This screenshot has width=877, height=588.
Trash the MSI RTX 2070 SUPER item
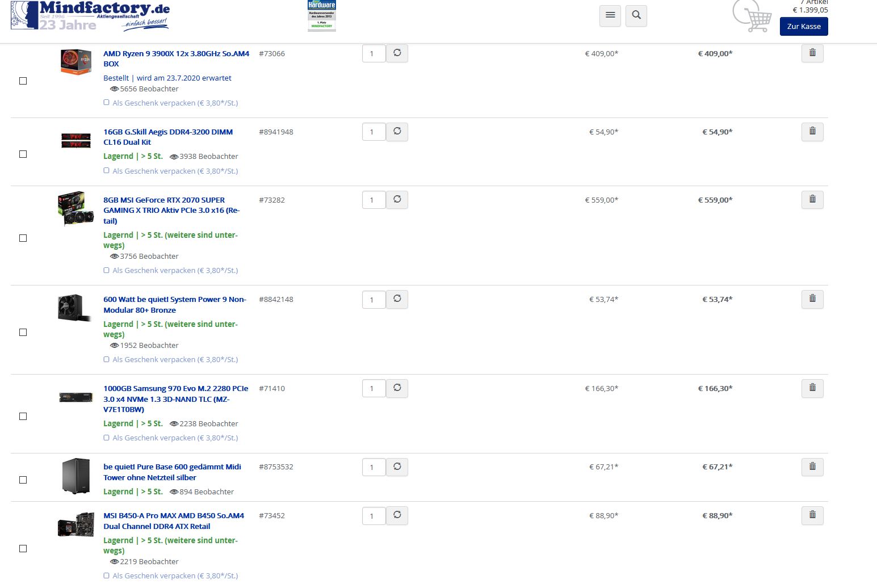point(812,200)
